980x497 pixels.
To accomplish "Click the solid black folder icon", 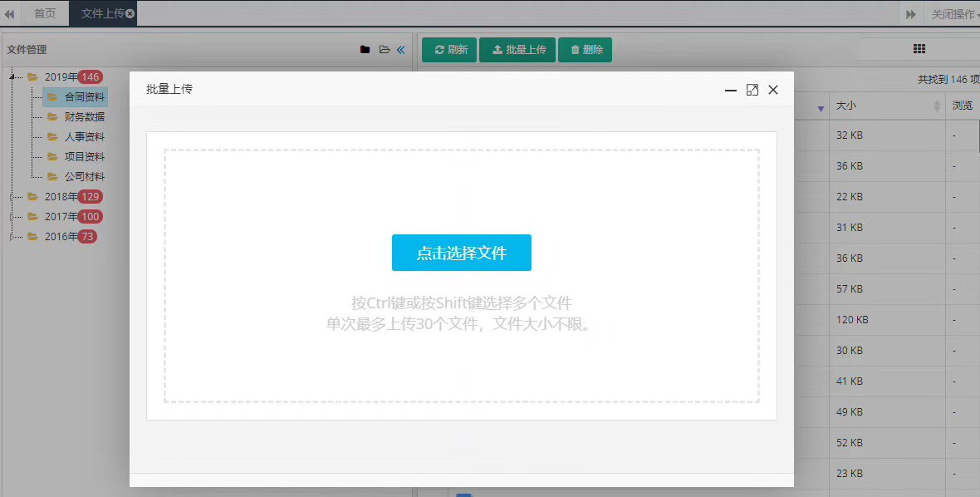I will point(365,50).
